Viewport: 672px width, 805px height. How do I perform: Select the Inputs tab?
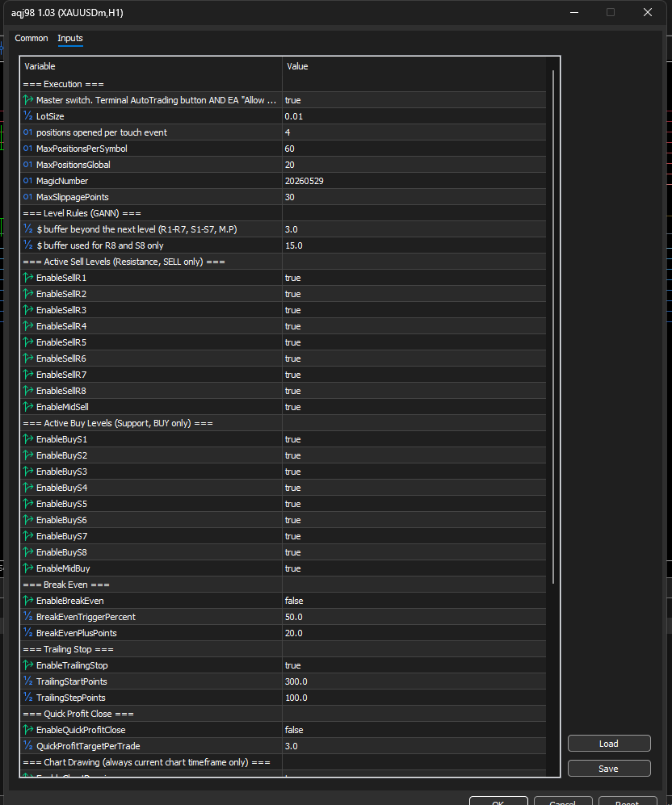[70, 38]
